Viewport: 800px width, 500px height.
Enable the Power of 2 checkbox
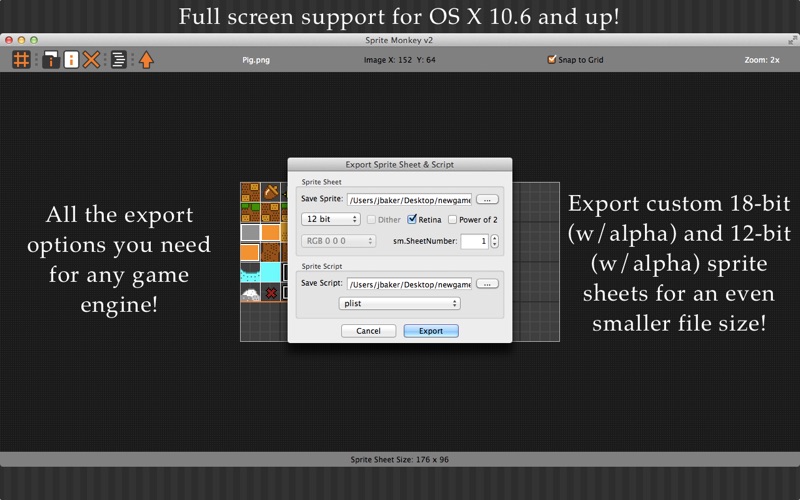pos(452,220)
